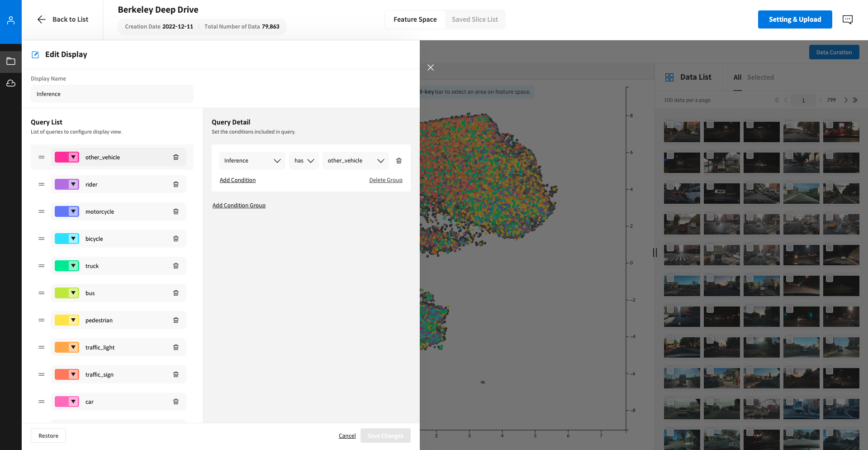Check the fourth thumbnail checkbox in top row
The width and height of the screenshot is (868, 450).
(x=790, y=124)
